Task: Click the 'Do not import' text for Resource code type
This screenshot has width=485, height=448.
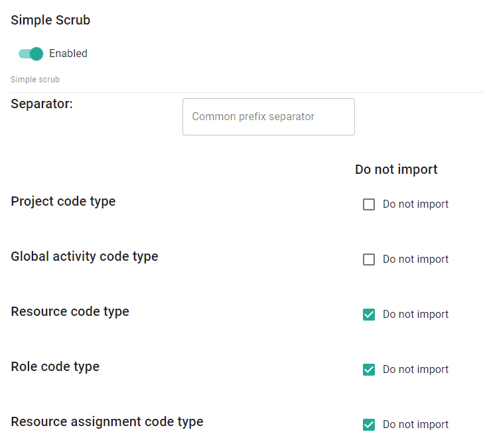Action: 415,315
